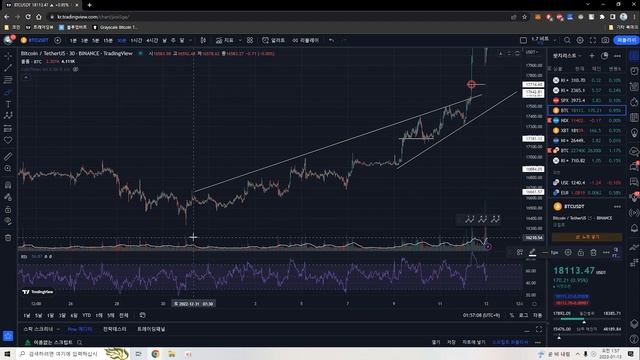Open drawing settings gear in floating toolbar

tap(568, 253)
